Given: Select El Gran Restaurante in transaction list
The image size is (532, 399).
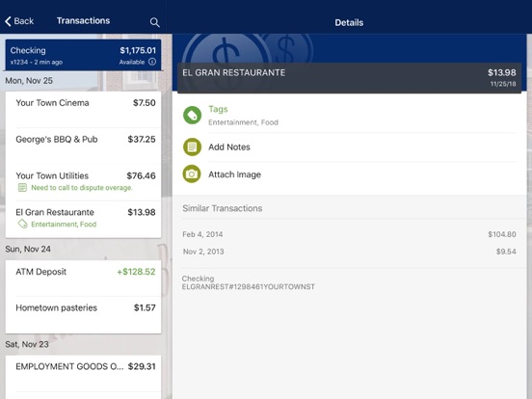Looking at the screenshot, I should click(84, 219).
